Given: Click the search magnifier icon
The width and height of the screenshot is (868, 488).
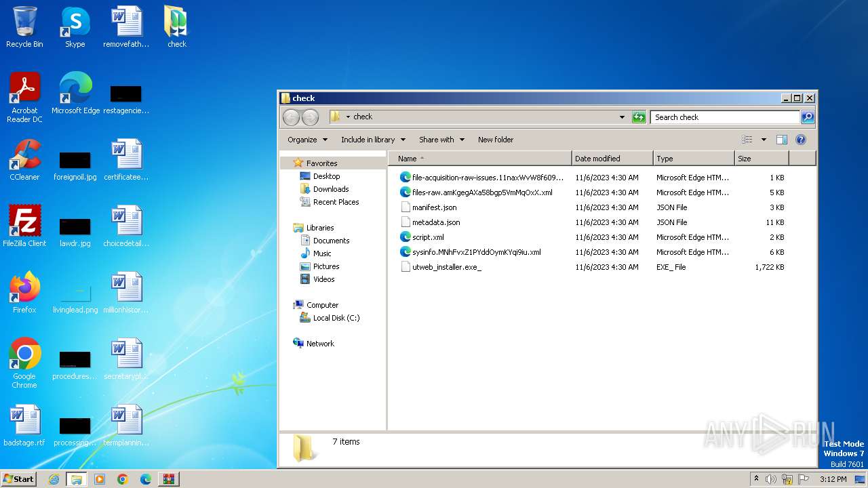Looking at the screenshot, I should click(x=807, y=117).
